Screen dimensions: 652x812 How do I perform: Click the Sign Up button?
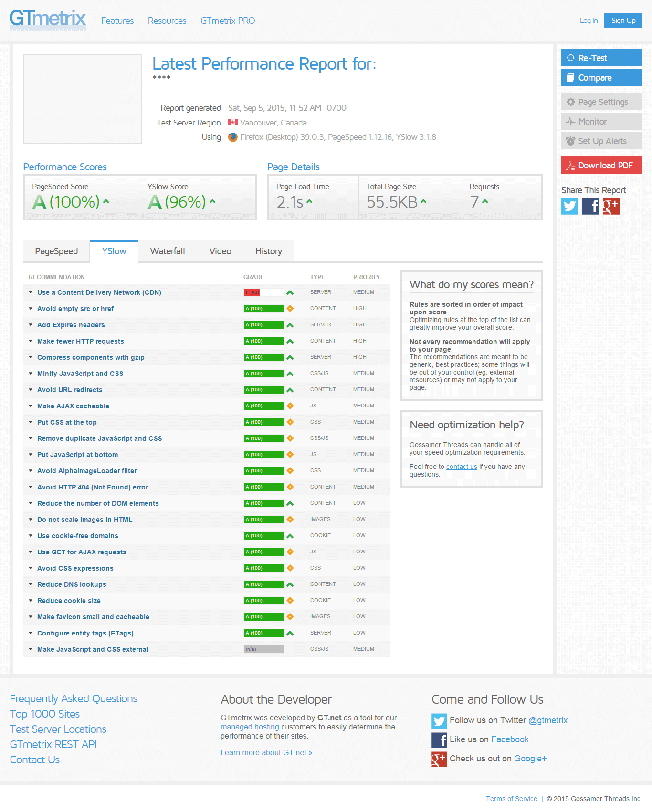[x=623, y=21]
